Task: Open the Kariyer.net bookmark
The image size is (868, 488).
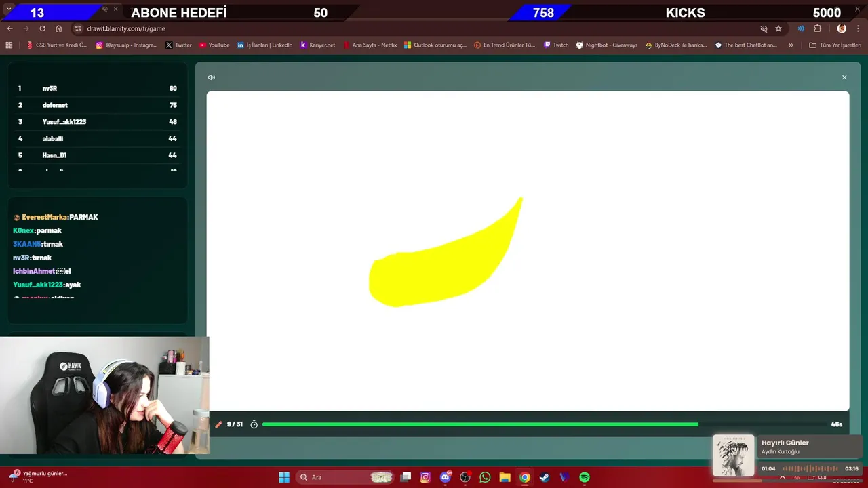Action: point(317,45)
